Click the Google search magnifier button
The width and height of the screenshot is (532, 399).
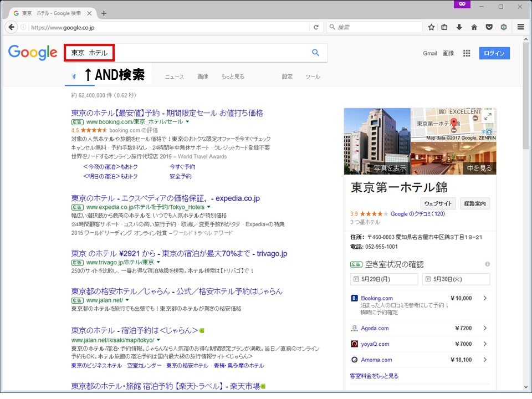(315, 53)
